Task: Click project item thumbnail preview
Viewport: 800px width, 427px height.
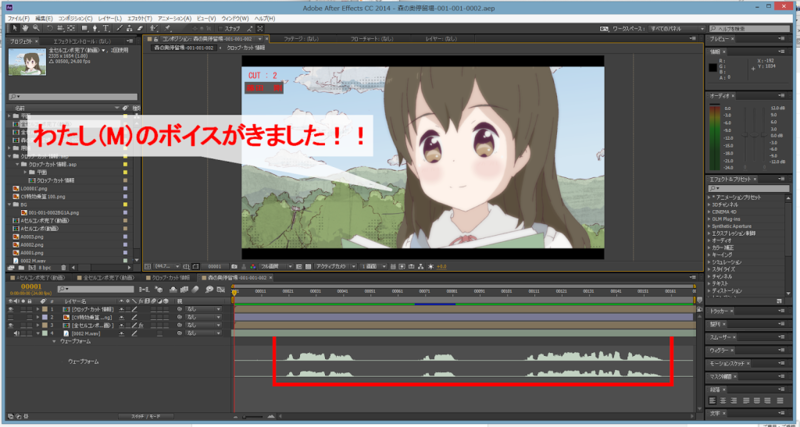Action: click(x=27, y=62)
